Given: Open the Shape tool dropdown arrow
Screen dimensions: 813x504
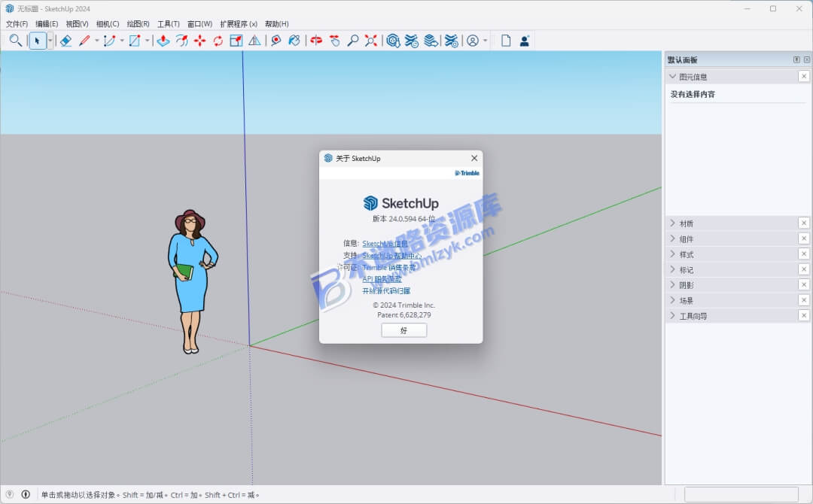Looking at the screenshot, I should [x=148, y=41].
